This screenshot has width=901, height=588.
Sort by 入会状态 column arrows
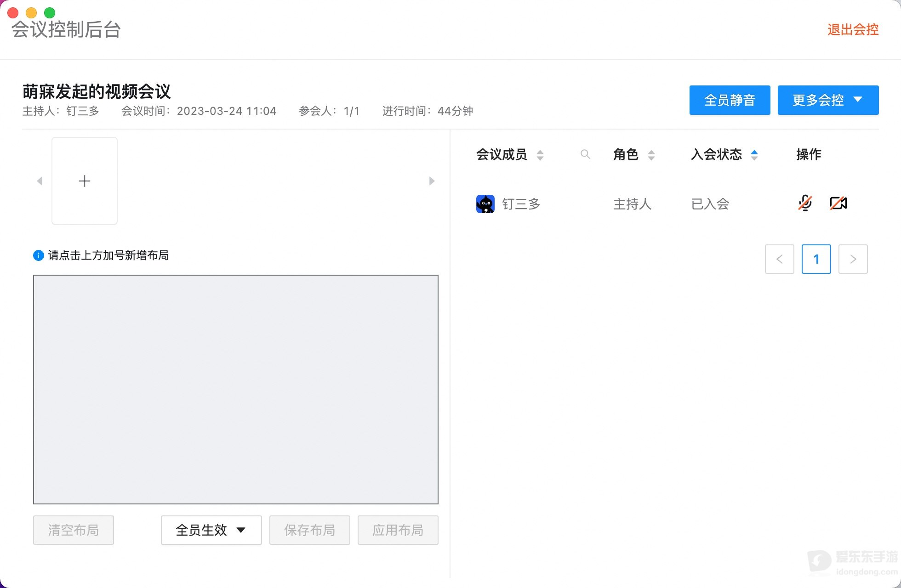coord(754,155)
